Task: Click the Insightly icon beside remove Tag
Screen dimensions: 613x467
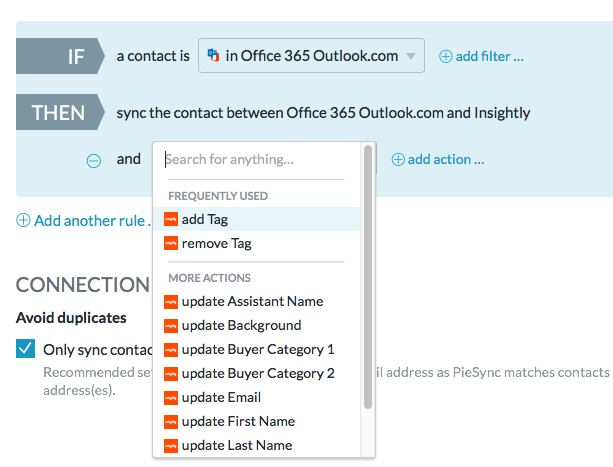Action: [x=171, y=243]
